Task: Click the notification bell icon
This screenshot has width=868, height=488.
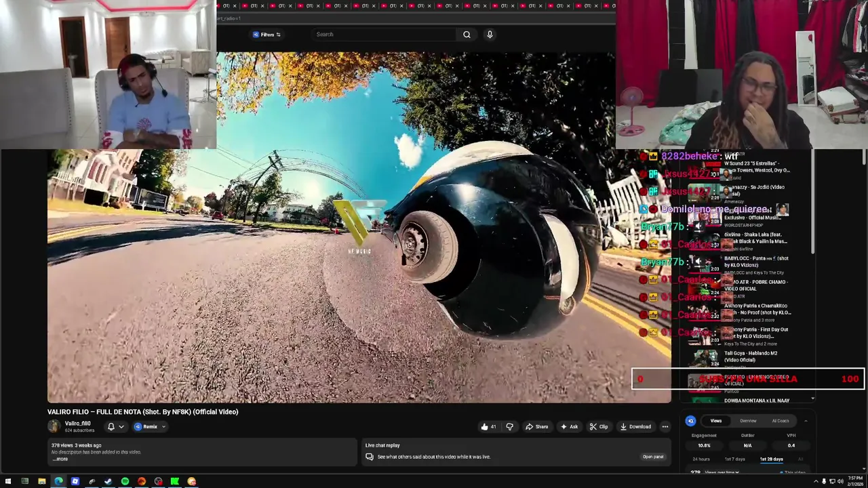Action: click(x=111, y=427)
